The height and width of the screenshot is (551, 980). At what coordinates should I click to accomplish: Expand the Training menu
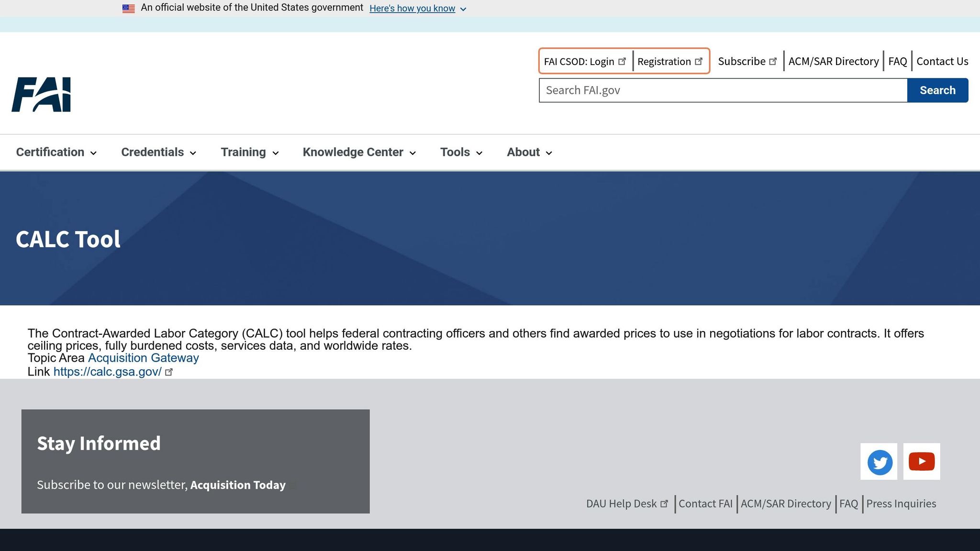coord(250,152)
